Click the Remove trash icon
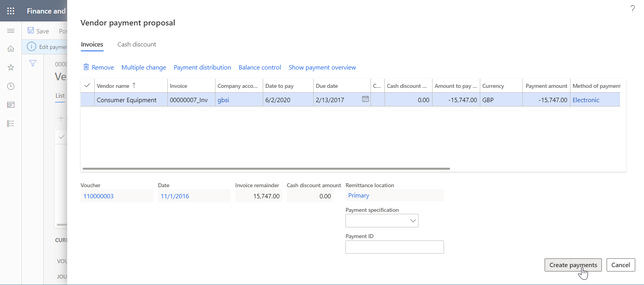644x285 pixels. point(86,67)
